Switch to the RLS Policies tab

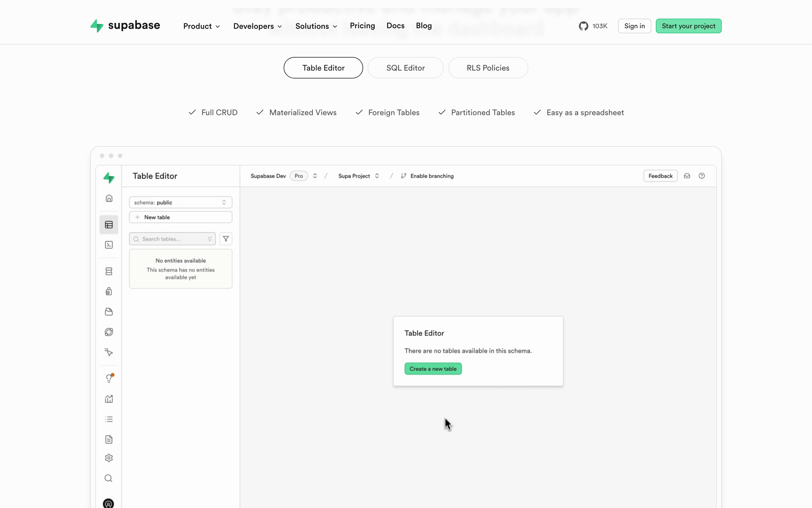tap(488, 67)
